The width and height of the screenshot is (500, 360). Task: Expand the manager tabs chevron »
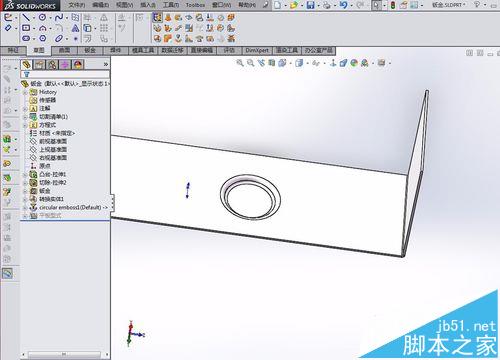106,64
